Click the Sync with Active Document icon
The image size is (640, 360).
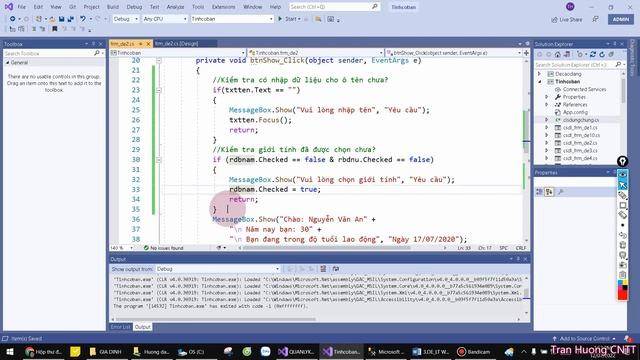592,54
